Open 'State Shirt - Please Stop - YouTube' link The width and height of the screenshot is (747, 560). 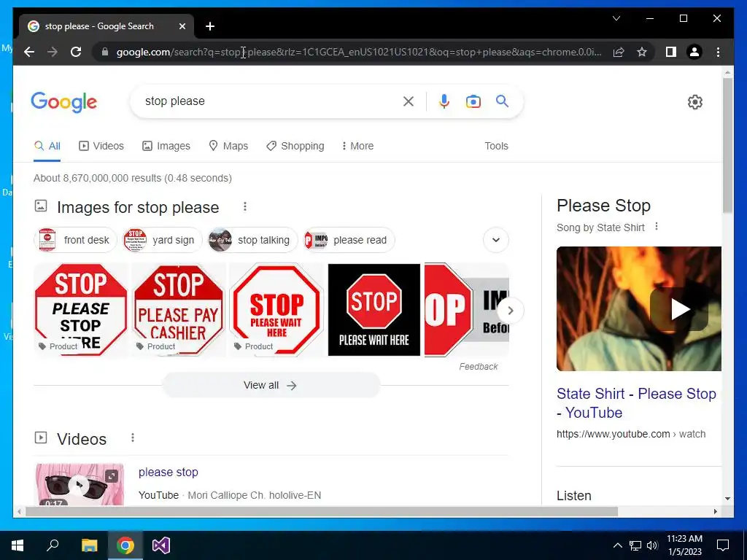coord(636,402)
